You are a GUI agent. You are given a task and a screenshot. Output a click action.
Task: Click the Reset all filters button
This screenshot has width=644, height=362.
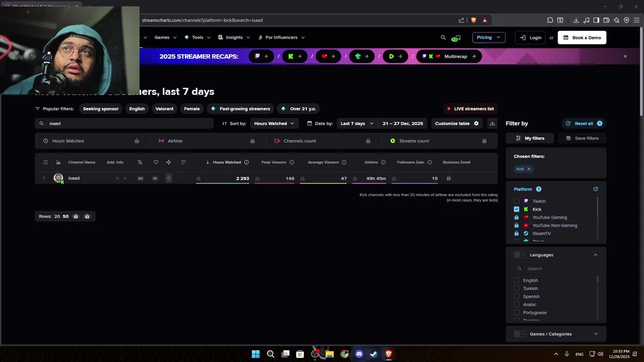[x=584, y=123]
